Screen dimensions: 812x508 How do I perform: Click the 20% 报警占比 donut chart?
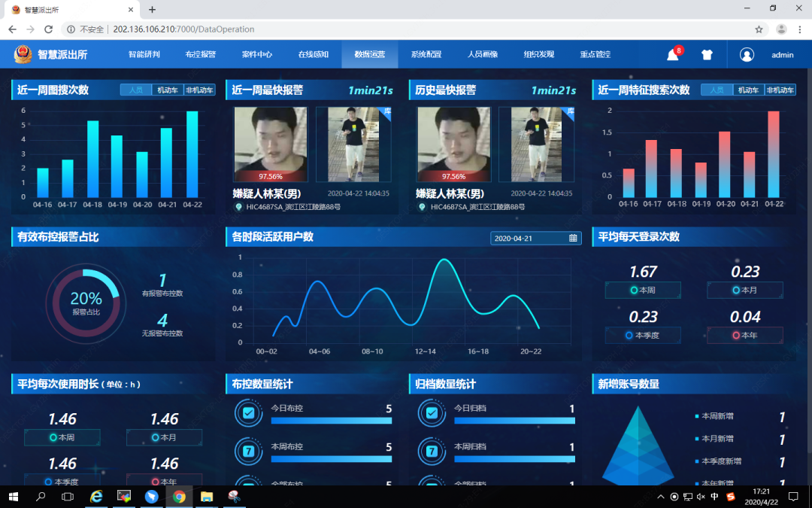86,304
